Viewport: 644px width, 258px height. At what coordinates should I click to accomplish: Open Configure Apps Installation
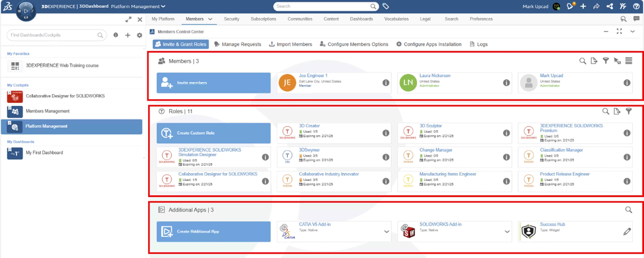pos(429,44)
